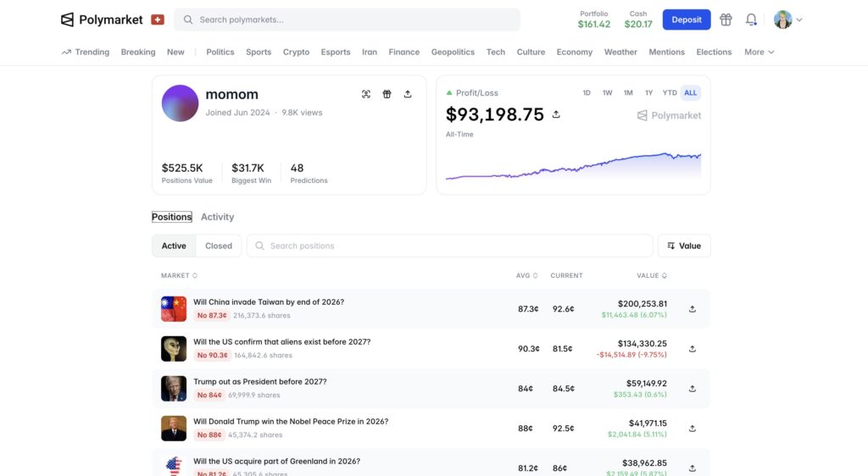Open the Value sort dropdown
This screenshot has width=868, height=476.
point(684,246)
